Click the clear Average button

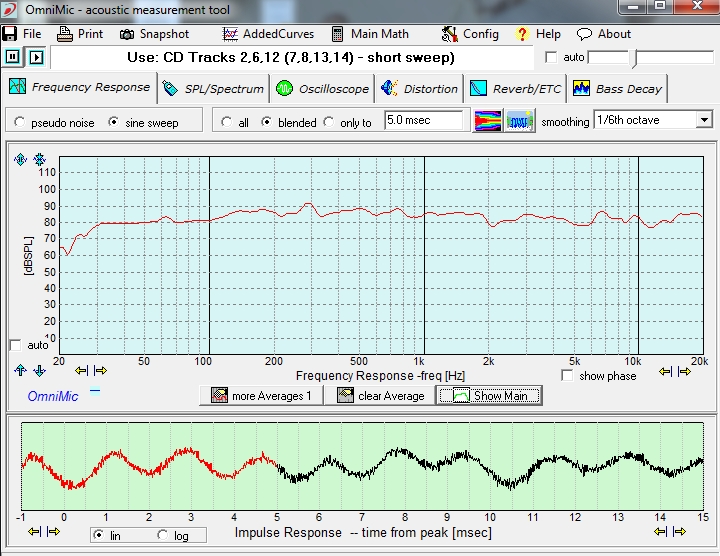[380, 395]
